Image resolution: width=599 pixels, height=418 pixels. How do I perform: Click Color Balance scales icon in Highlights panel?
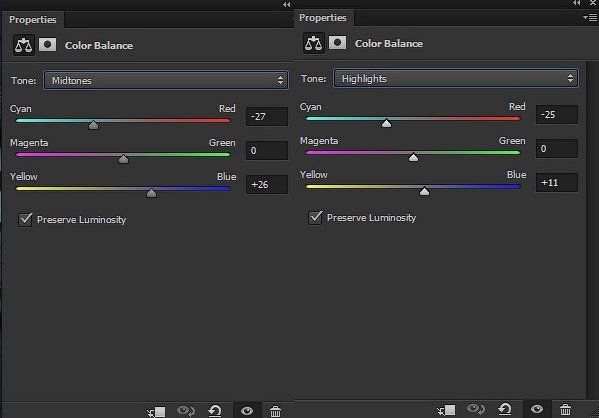(314, 43)
